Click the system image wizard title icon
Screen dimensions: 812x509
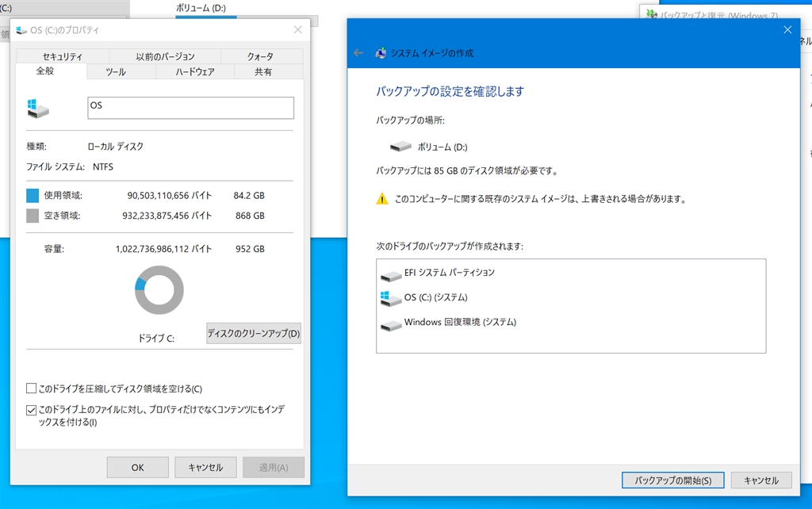click(x=381, y=53)
